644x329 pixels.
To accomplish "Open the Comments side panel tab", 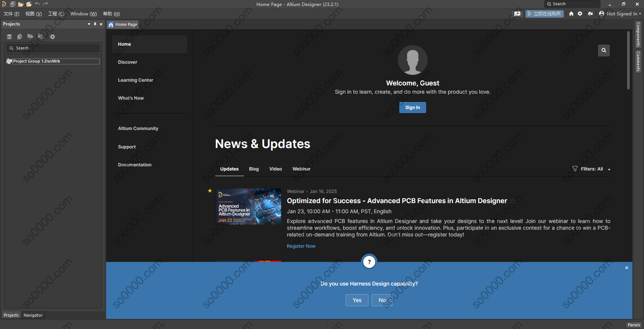I will [x=638, y=61].
